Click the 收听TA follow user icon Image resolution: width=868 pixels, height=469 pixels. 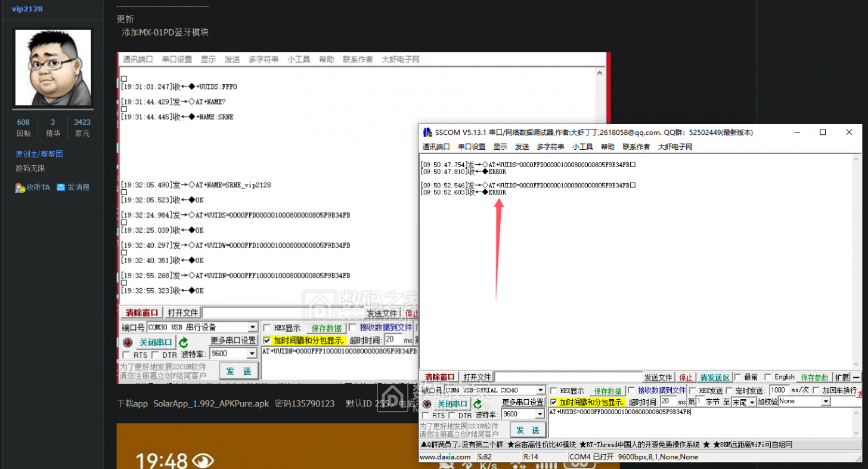click(x=20, y=187)
